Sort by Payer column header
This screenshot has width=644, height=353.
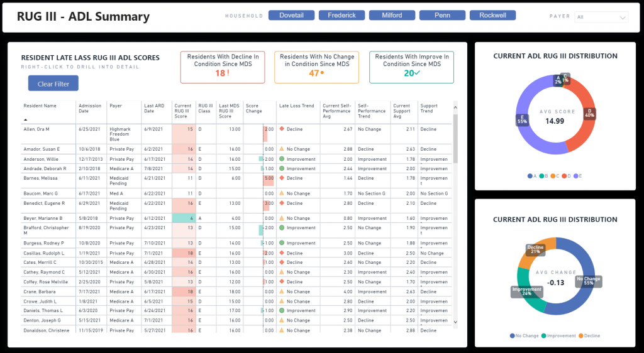pyautogui.click(x=116, y=106)
